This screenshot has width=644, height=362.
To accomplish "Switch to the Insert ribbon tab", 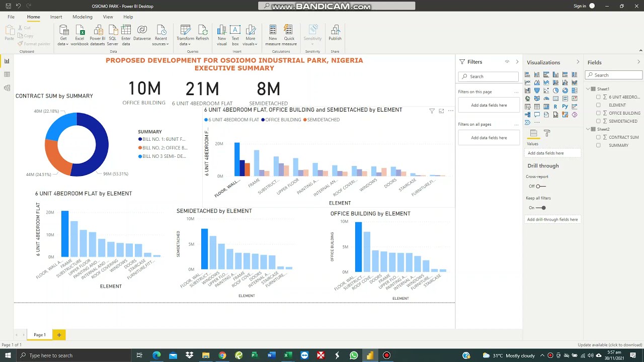I will point(56,17).
